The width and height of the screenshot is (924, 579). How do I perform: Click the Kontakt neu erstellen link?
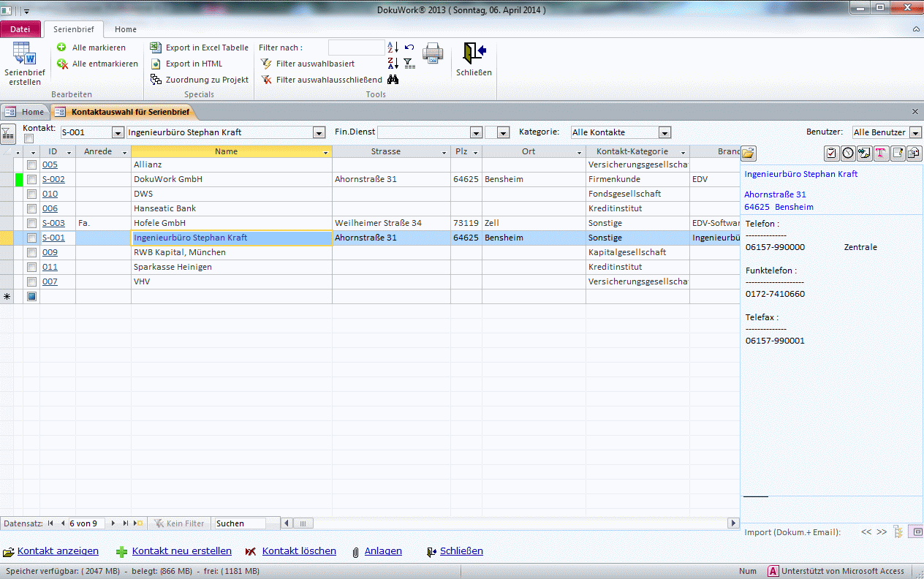pos(181,551)
